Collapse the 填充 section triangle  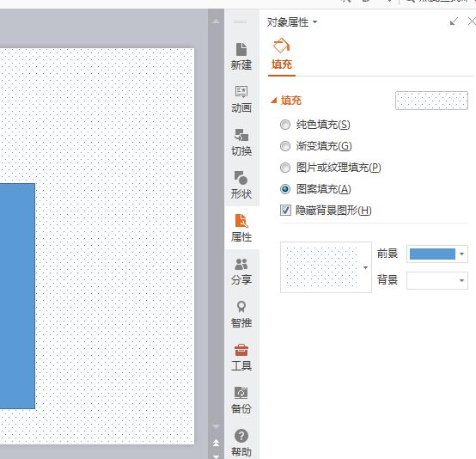[274, 100]
